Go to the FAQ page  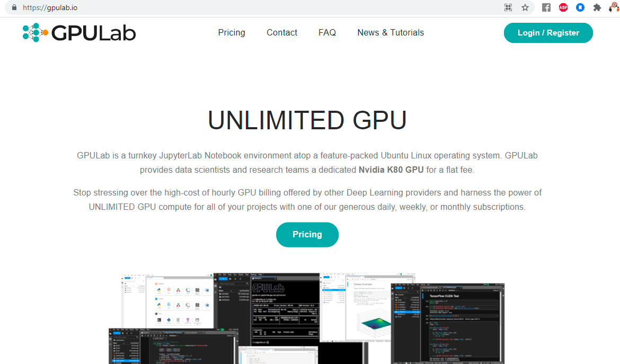tap(327, 32)
